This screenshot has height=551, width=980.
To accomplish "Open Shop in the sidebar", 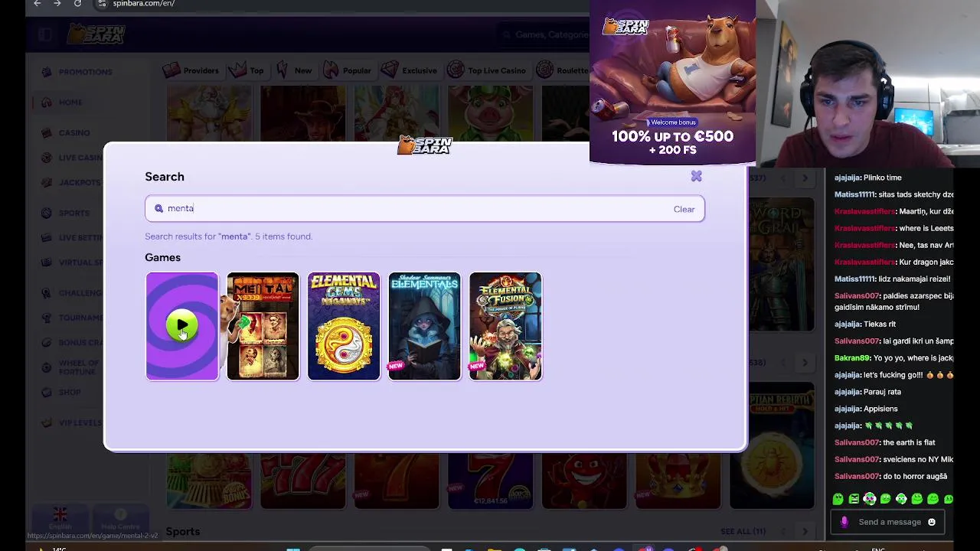I will [x=70, y=392].
